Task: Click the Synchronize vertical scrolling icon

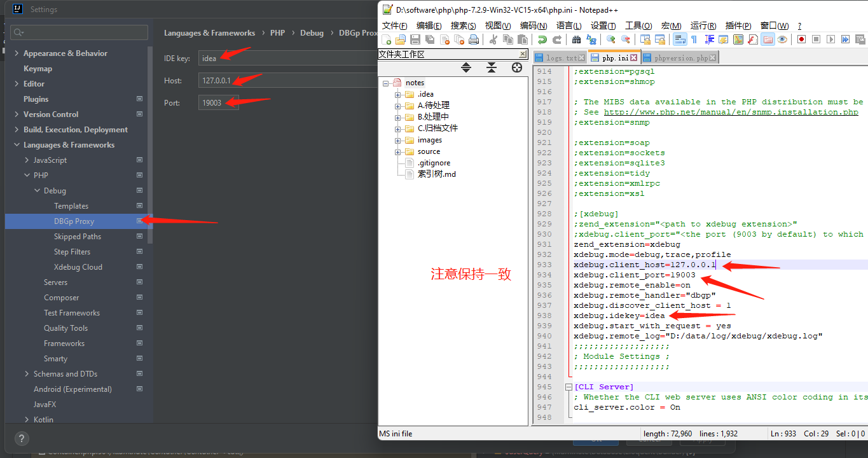Action: [645, 39]
